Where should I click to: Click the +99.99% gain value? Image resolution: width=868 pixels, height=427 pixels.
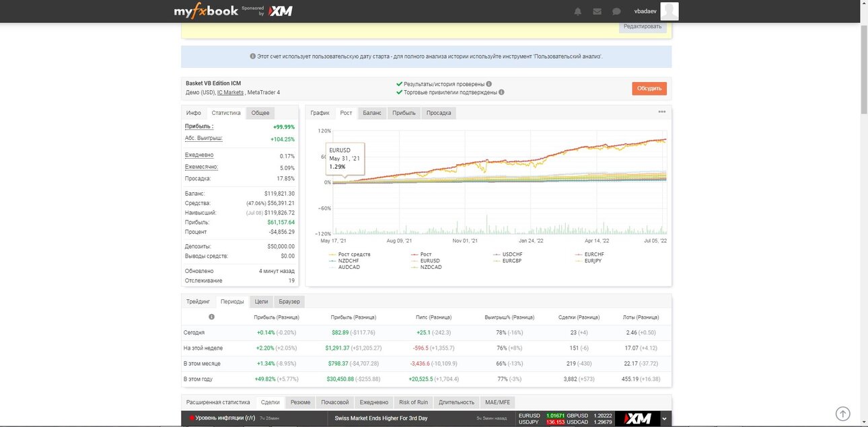283,126
